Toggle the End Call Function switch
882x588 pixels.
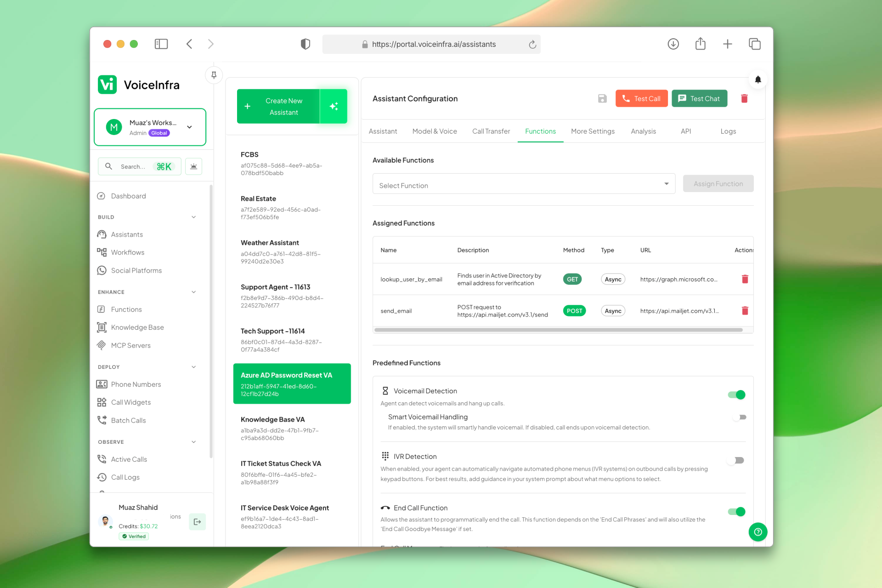[x=737, y=512]
